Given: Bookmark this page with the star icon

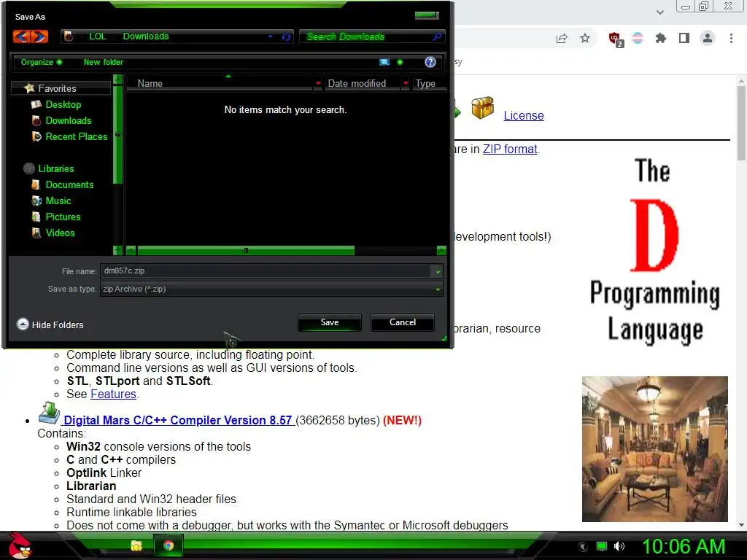Looking at the screenshot, I should tap(585, 38).
